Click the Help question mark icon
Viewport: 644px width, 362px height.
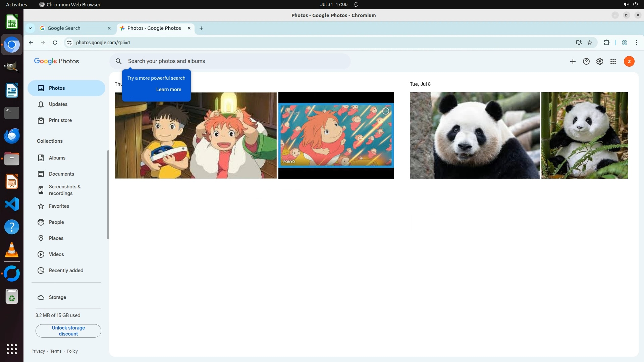586,61
